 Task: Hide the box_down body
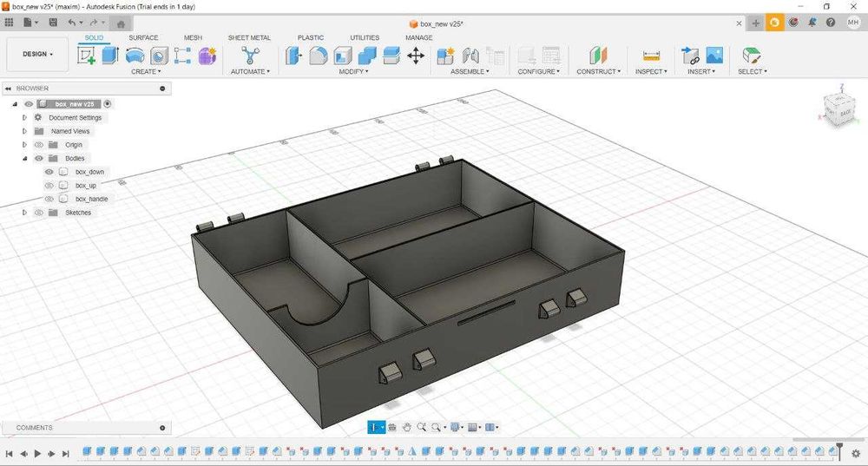click(49, 172)
